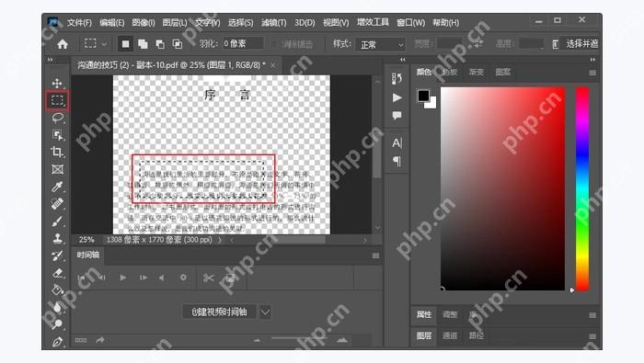Open the Comments panel icon
Viewport: 644px width, 363px height.
click(x=397, y=116)
